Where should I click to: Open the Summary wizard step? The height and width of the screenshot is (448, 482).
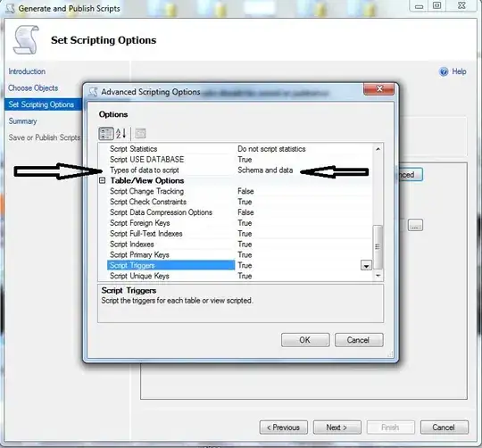pyautogui.click(x=22, y=121)
